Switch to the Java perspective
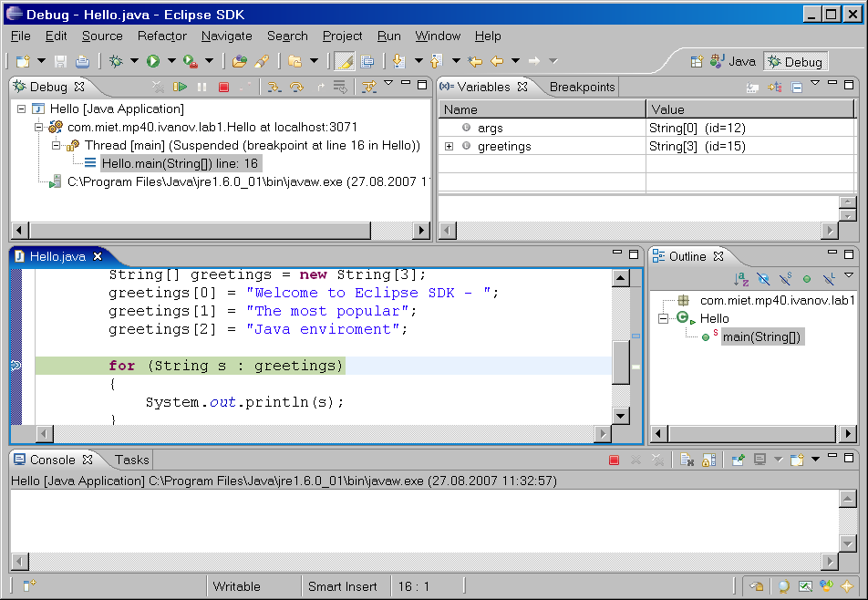 [733, 61]
